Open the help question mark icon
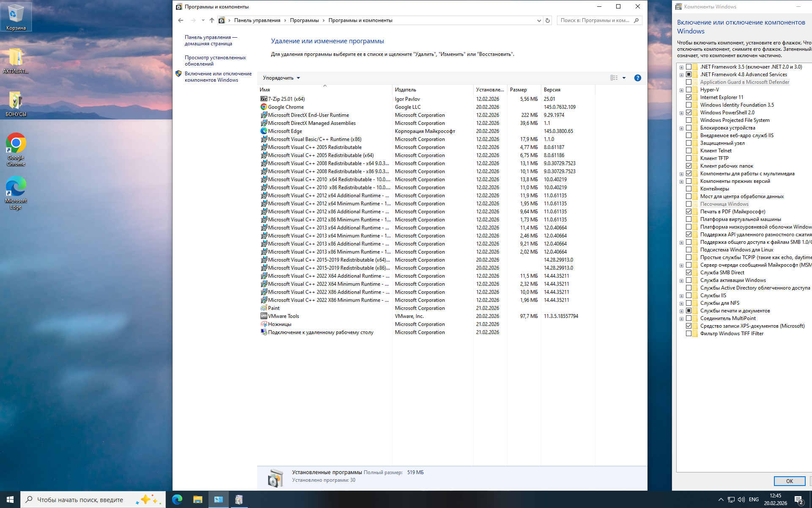Screen dimensions: 812x508 click(637, 78)
